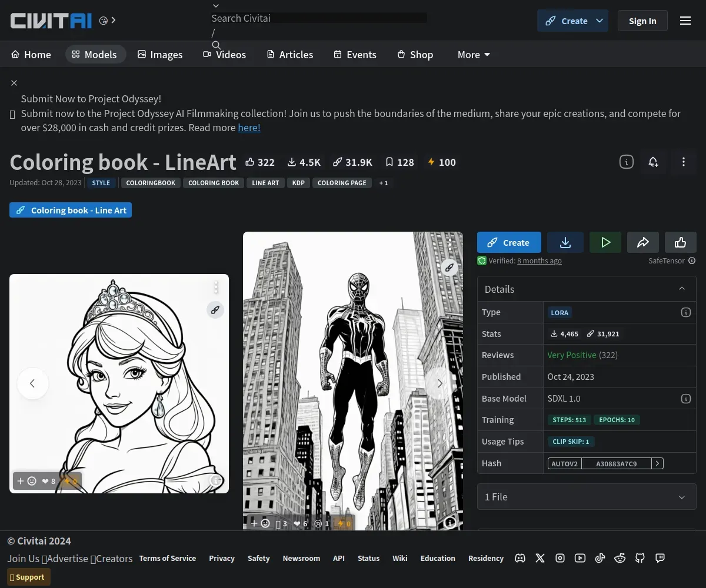Viewport: 706px width, 588px height.
Task: Collapse the Details panel
Action: coord(682,289)
